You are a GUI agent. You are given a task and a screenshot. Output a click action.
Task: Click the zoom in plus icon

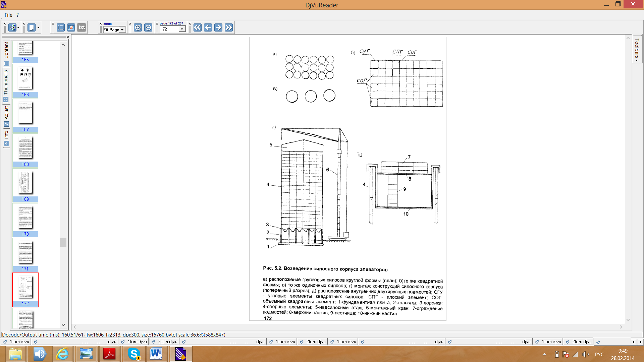138,27
